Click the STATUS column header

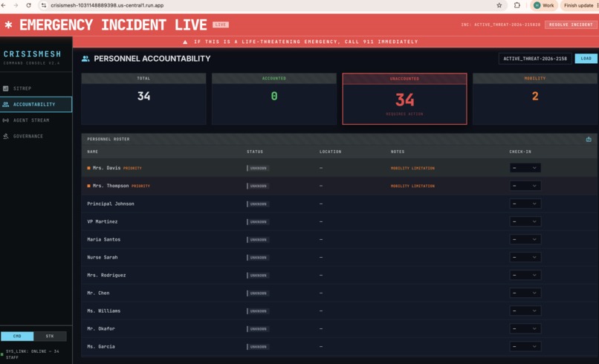(255, 152)
